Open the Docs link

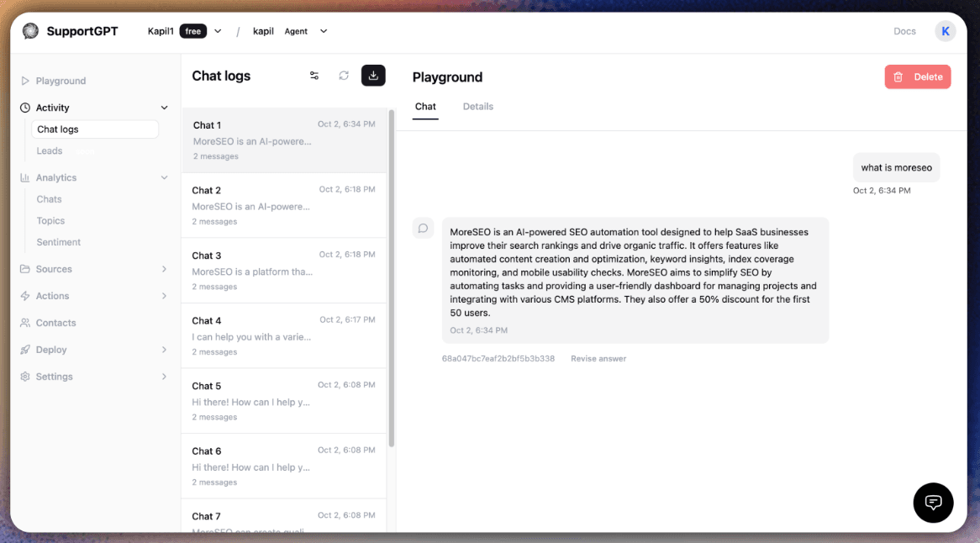click(x=904, y=31)
